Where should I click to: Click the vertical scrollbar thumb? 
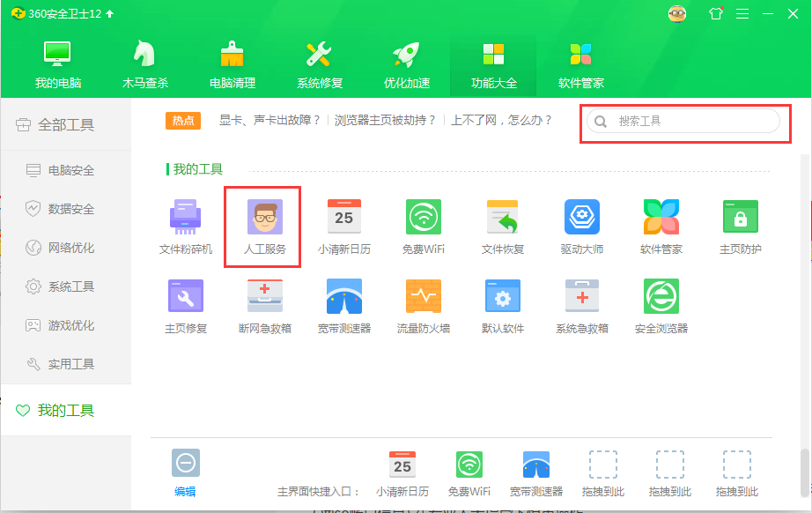(804, 472)
